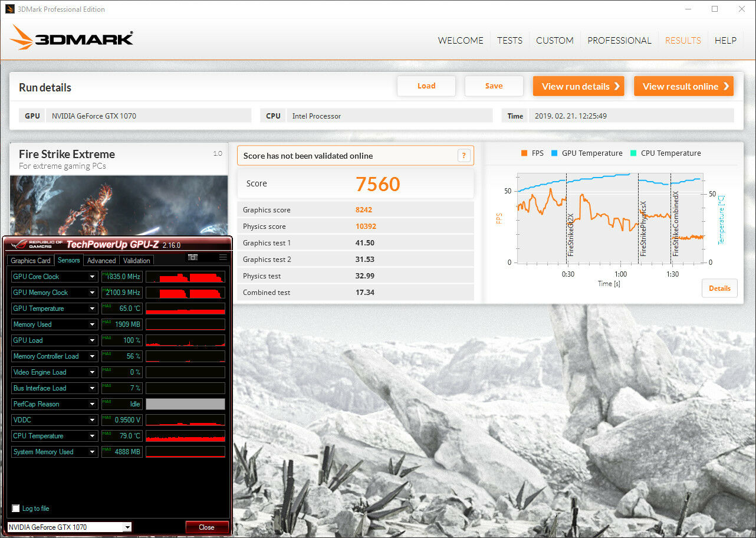
Task: Click the Fire Strike Extreme thumbnail
Action: pyautogui.click(x=119, y=205)
